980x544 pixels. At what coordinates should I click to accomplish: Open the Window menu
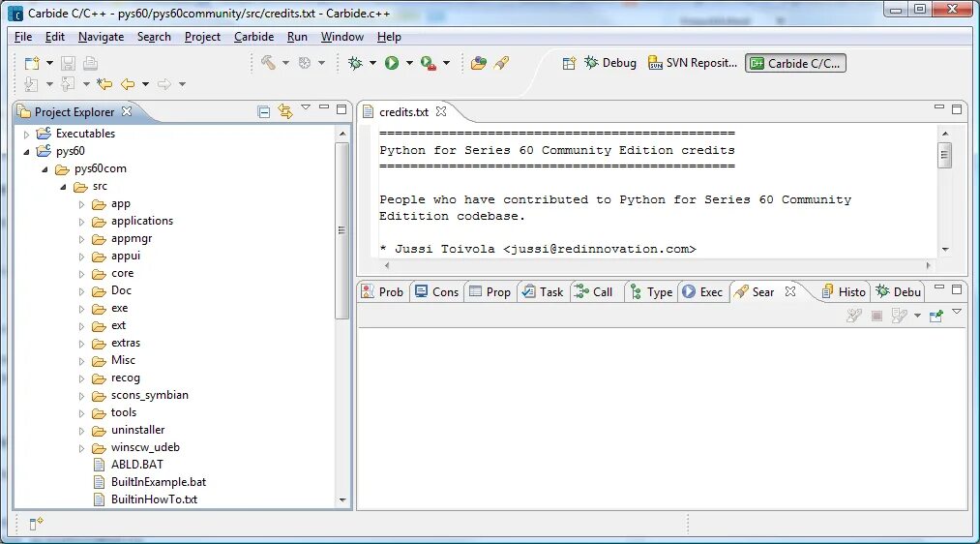point(342,37)
